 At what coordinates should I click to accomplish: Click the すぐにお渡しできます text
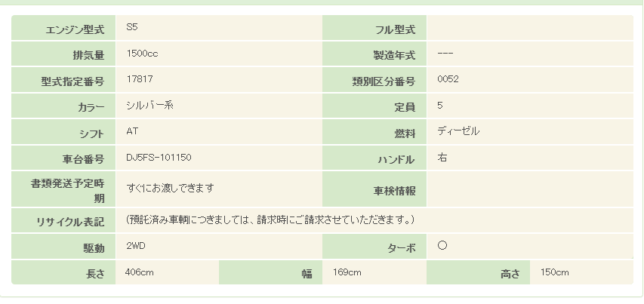click(x=171, y=187)
